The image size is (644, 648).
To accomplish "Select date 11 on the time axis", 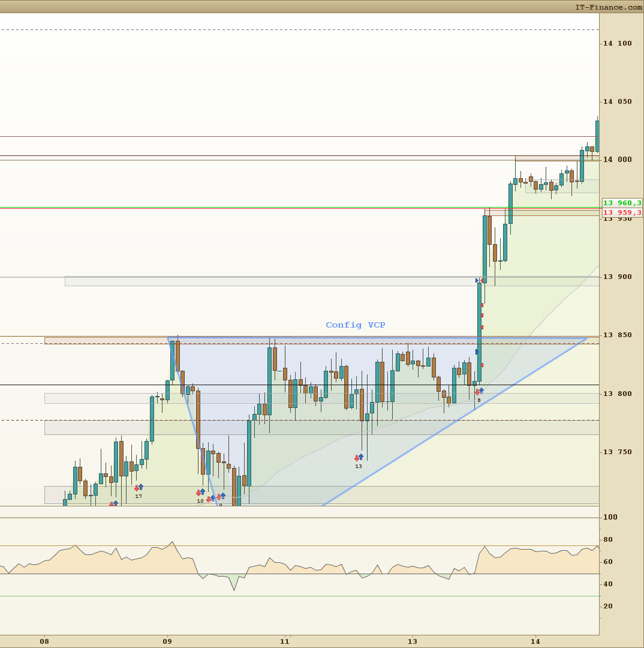I will (285, 641).
